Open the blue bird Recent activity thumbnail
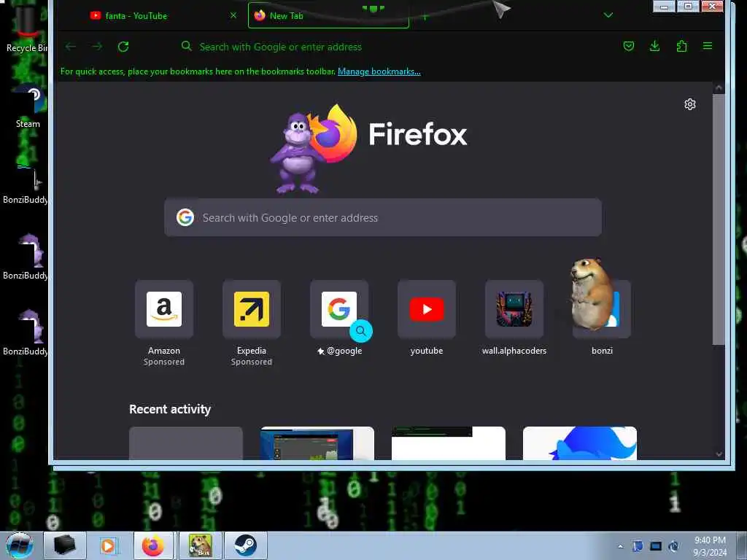The width and height of the screenshot is (747, 560). point(580,443)
